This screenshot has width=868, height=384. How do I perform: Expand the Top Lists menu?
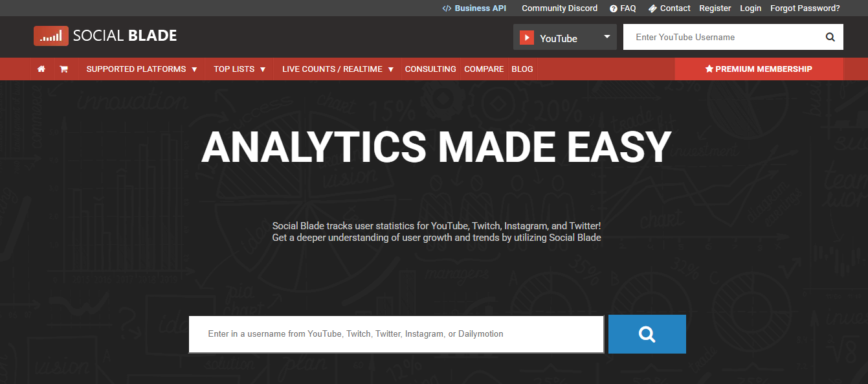[x=239, y=69]
